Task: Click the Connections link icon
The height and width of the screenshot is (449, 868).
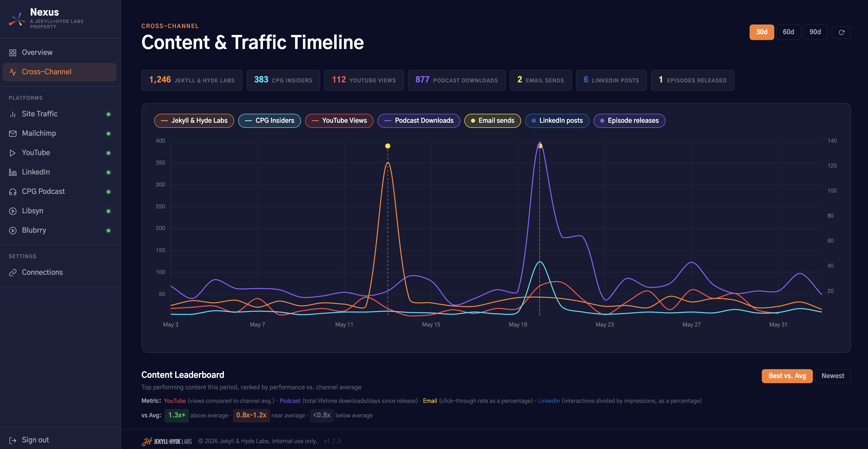Action: 13,272
